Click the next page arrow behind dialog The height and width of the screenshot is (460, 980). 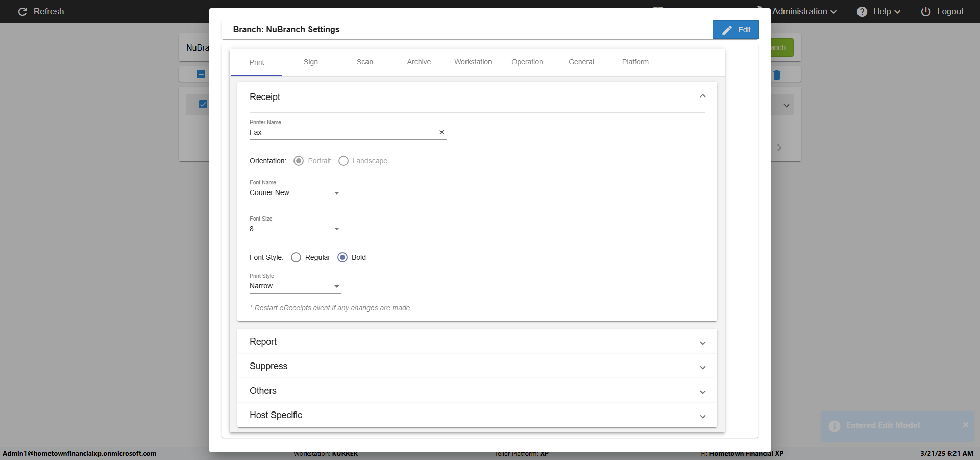[779, 148]
